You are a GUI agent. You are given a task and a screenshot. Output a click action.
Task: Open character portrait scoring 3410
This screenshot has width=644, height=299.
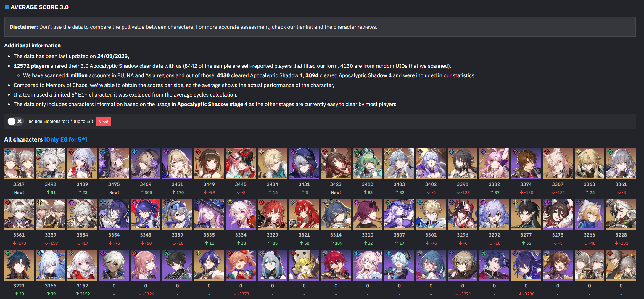pos(368,163)
